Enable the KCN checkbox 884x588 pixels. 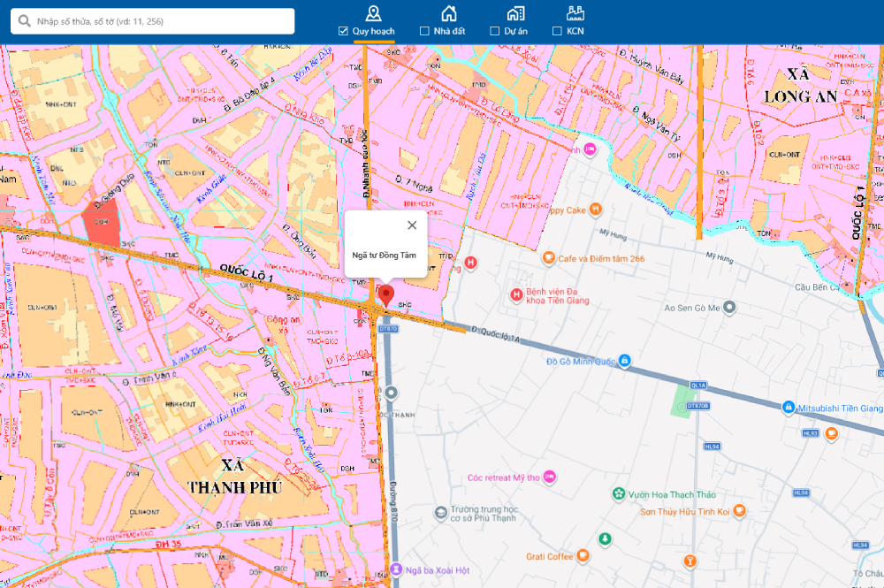pos(557,31)
